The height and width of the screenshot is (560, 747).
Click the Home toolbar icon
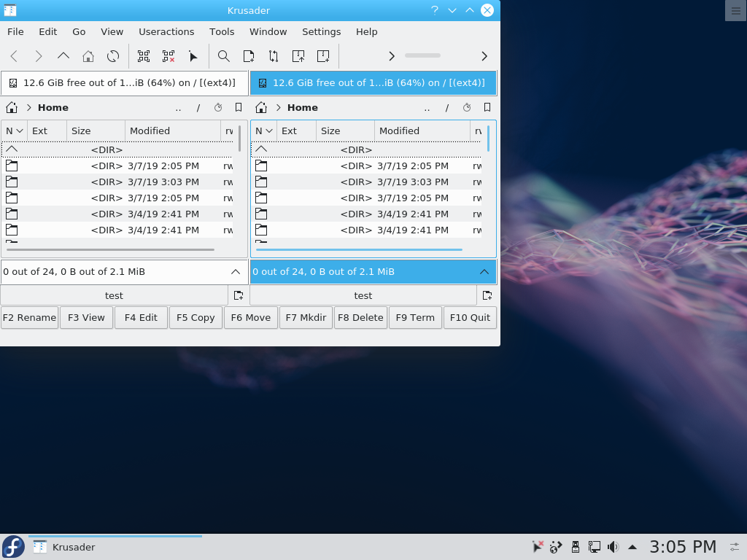(88, 56)
